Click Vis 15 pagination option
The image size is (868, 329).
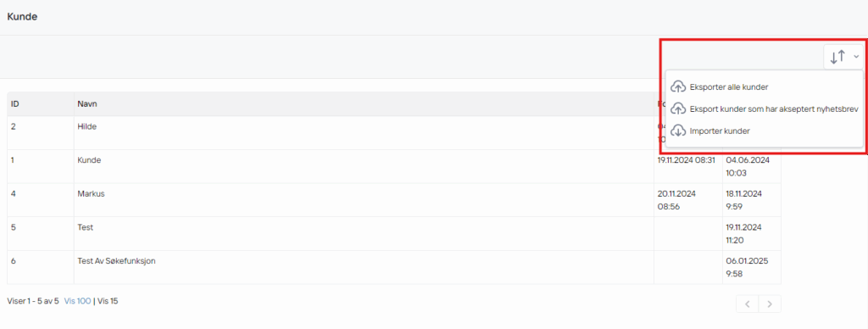pos(108,301)
